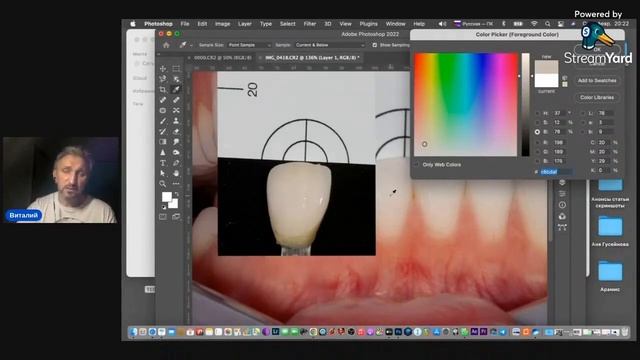Click the H hue value field
640x360 pixels.
[559, 113]
